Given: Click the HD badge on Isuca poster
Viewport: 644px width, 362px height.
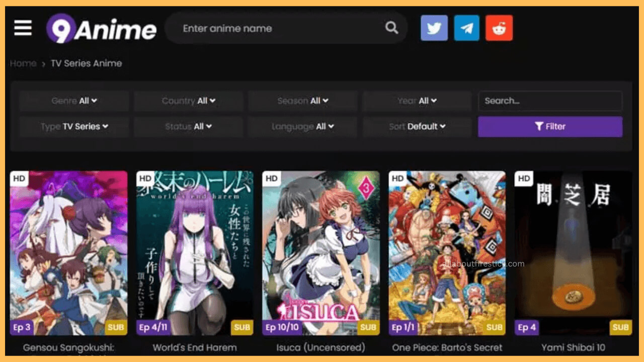Looking at the screenshot, I should click(272, 178).
